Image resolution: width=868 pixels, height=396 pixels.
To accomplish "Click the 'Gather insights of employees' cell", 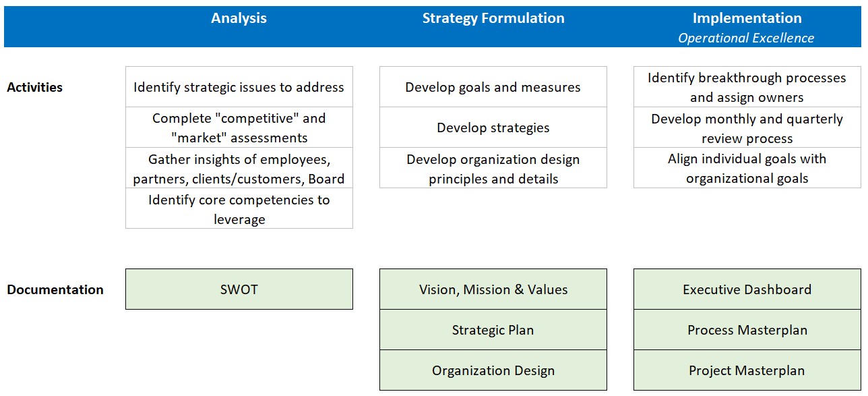I will tap(239, 168).
